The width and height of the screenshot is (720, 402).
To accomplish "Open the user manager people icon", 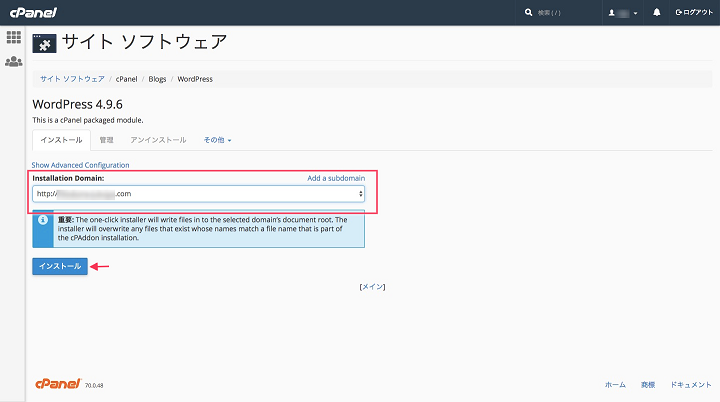I will pos(14,61).
